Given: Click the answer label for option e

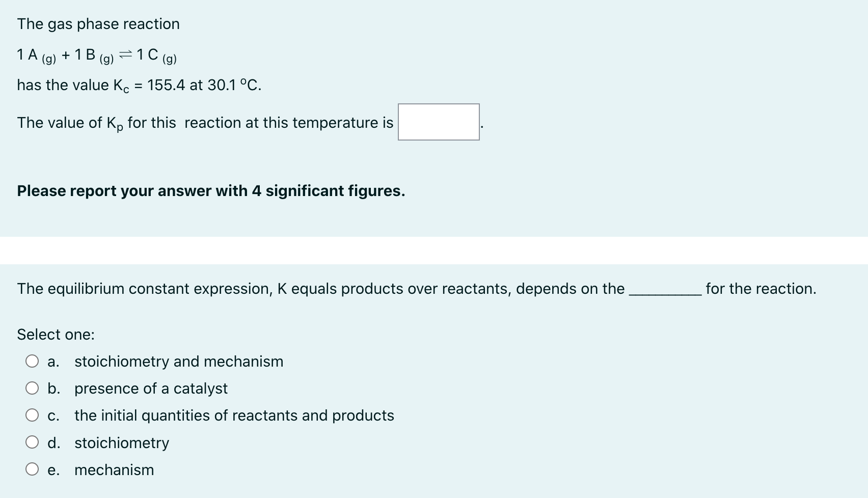Looking at the screenshot, I should click(114, 469).
